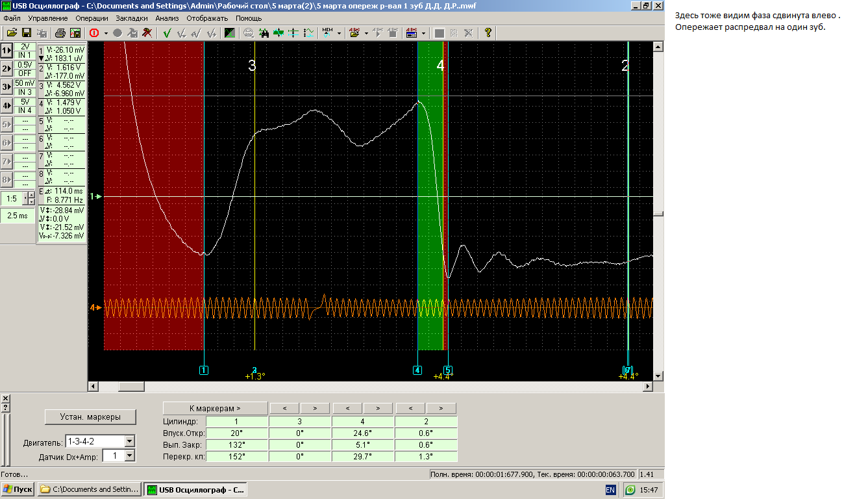The width and height of the screenshot is (868, 499).
Task: Click the green check mark icon
Action: (x=167, y=32)
